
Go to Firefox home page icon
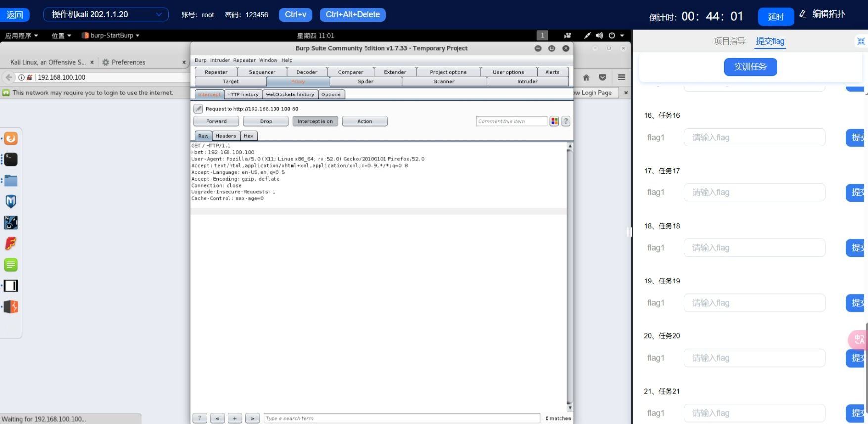(x=586, y=77)
